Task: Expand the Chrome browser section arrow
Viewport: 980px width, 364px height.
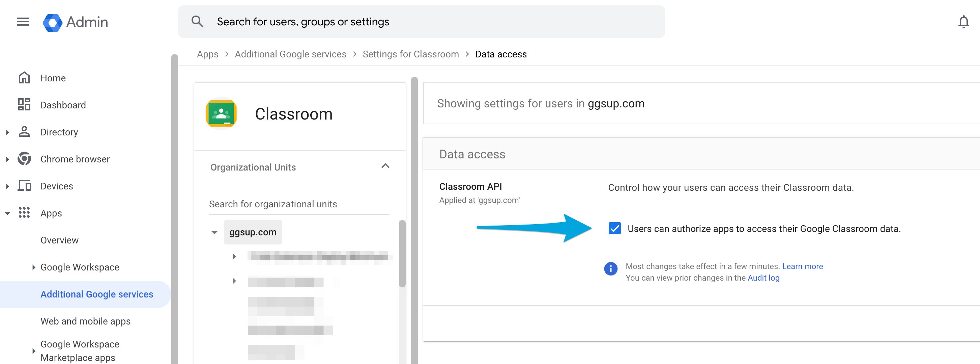Action: 7,159
